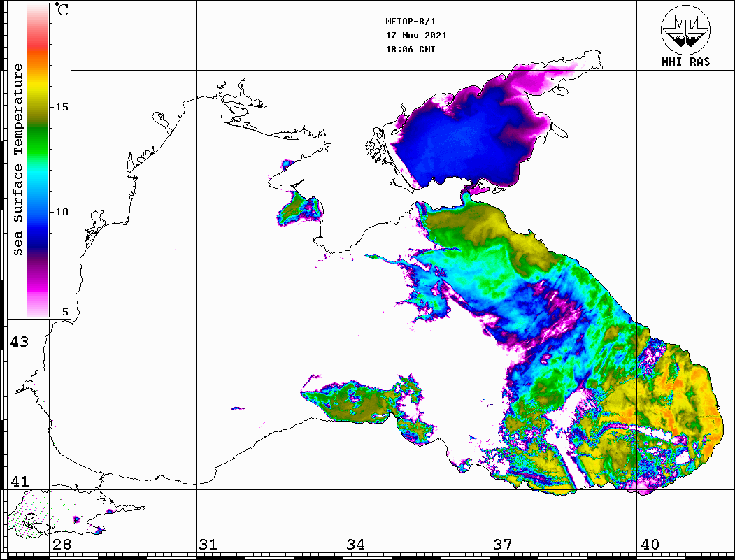Click the date '17 Nov 2021'

tap(416, 36)
